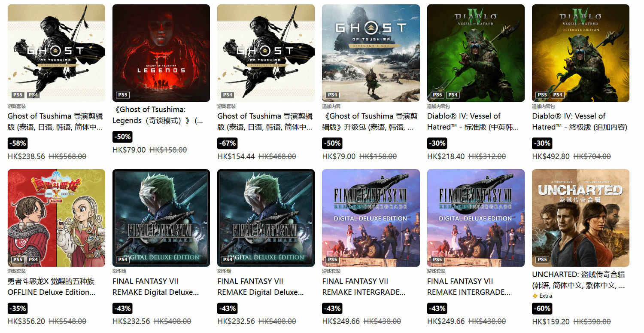The image size is (644, 333).
Task: Click the PS5 badge on Ghost of Tsushima Legends
Action: [x=123, y=95]
